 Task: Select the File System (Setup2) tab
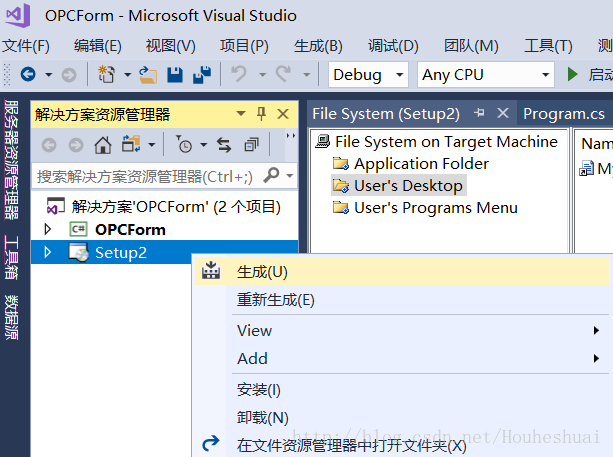tap(386, 114)
